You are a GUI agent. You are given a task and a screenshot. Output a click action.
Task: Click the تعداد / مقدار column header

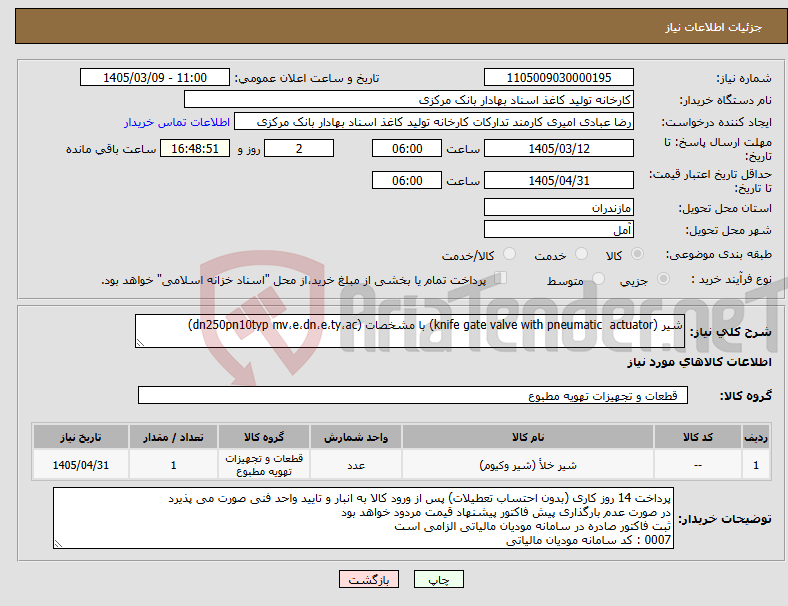(x=173, y=437)
